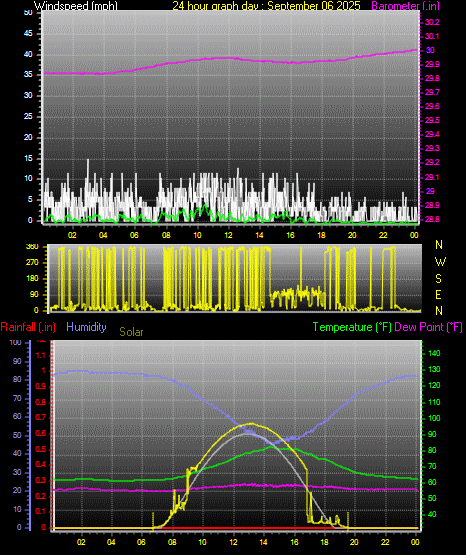Click the 45 mph windspeed scale value
Viewport: 466px width, 555px height.
28,33
